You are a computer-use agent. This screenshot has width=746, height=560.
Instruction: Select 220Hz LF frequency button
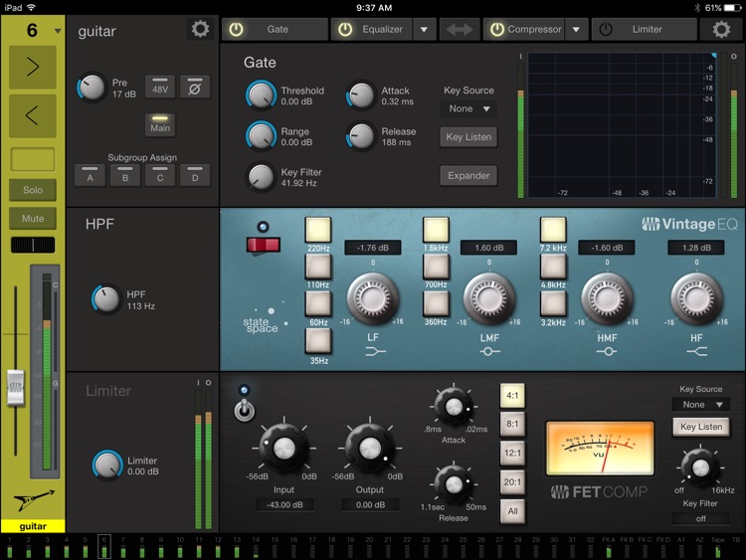tap(318, 230)
